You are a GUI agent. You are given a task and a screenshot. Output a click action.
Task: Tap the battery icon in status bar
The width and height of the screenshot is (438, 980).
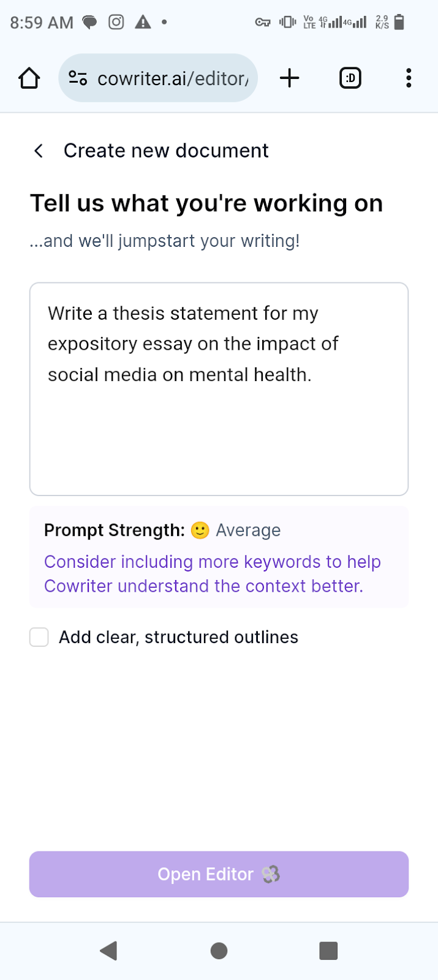[x=399, y=22]
